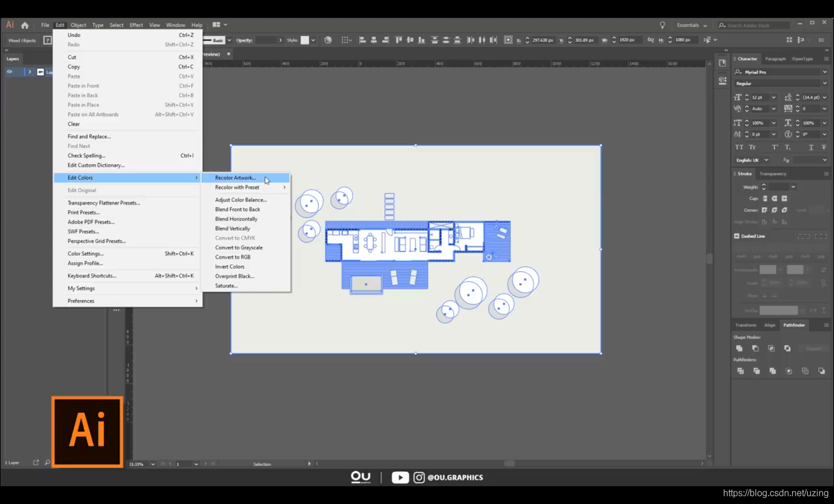The image size is (834, 504).
Task: Select the Bevel Join corner icon
Action: point(784,210)
